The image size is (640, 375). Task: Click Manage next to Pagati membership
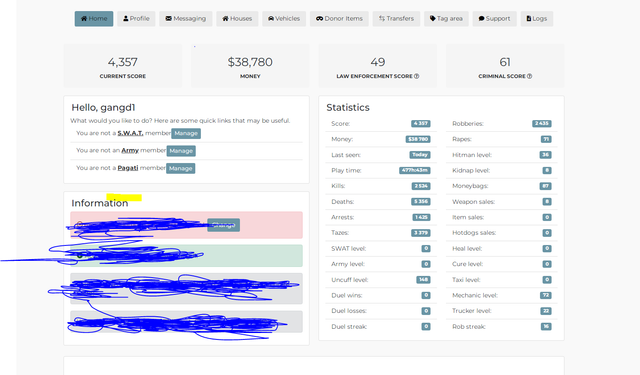coord(180,169)
